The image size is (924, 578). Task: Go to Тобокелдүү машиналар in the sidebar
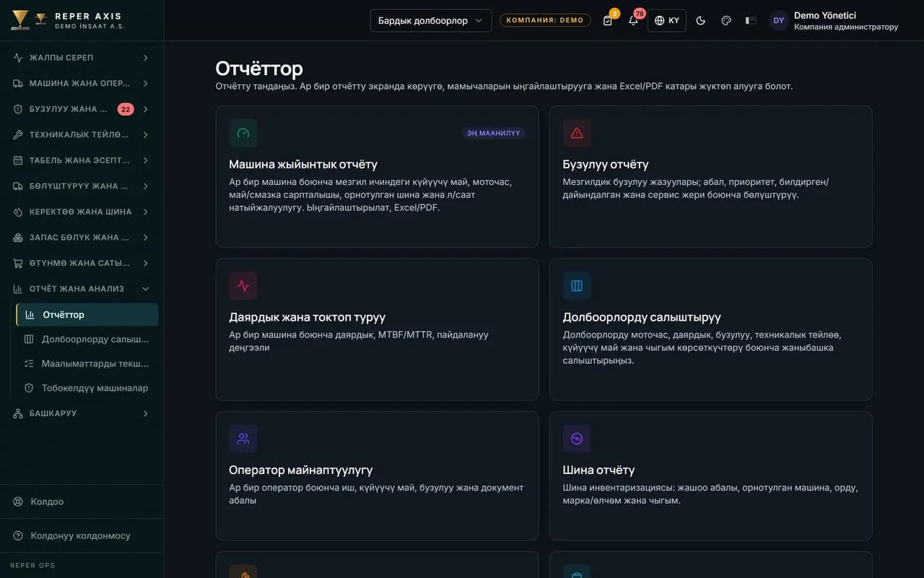pyautogui.click(x=87, y=388)
